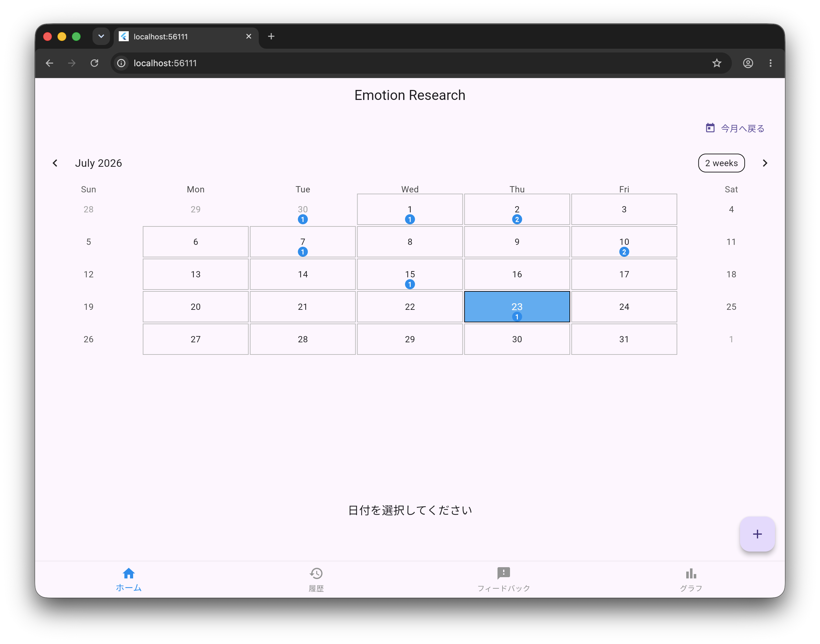
Task: Select July 15 on the calendar
Action: [x=410, y=274]
